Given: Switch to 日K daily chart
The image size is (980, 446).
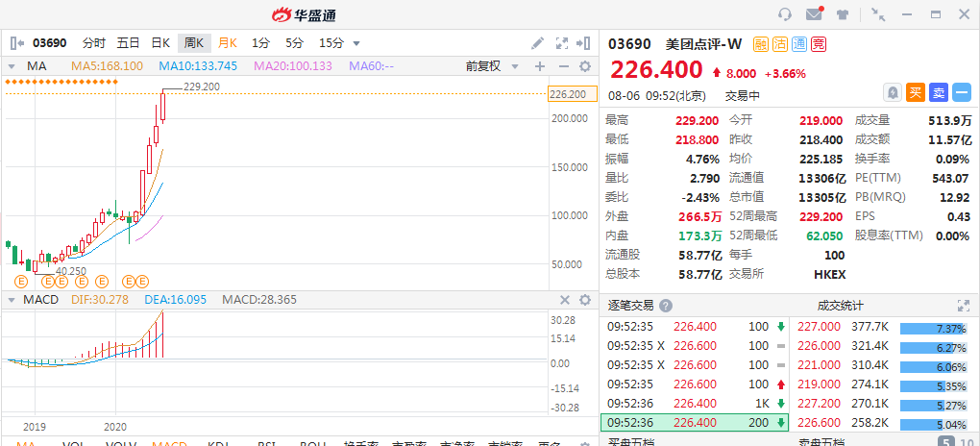Looking at the screenshot, I should point(160,43).
